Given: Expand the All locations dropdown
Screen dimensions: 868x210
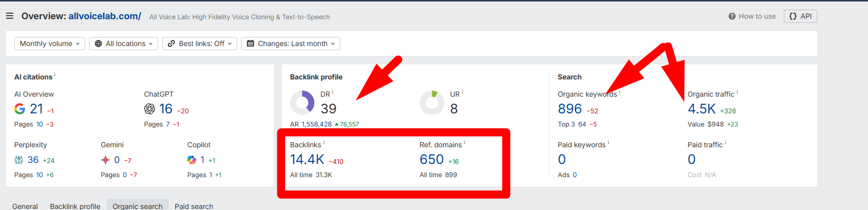Looking at the screenshot, I should 124,44.
